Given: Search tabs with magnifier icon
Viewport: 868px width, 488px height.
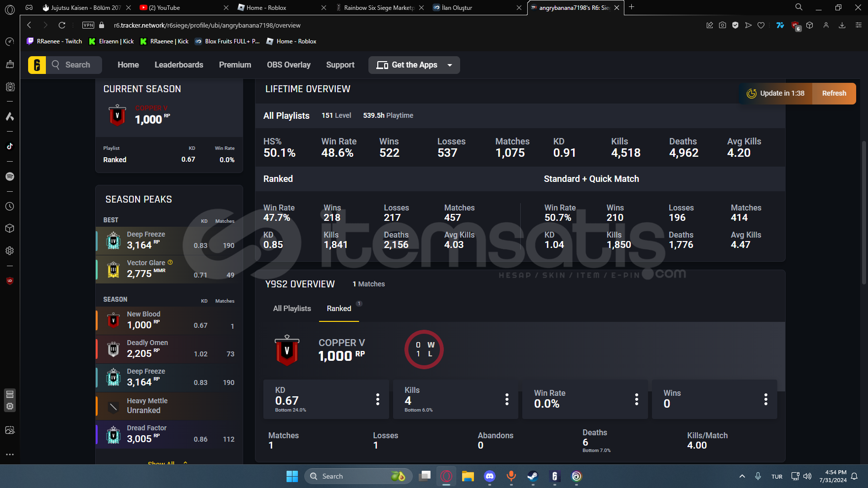Looking at the screenshot, I should 799,7.
